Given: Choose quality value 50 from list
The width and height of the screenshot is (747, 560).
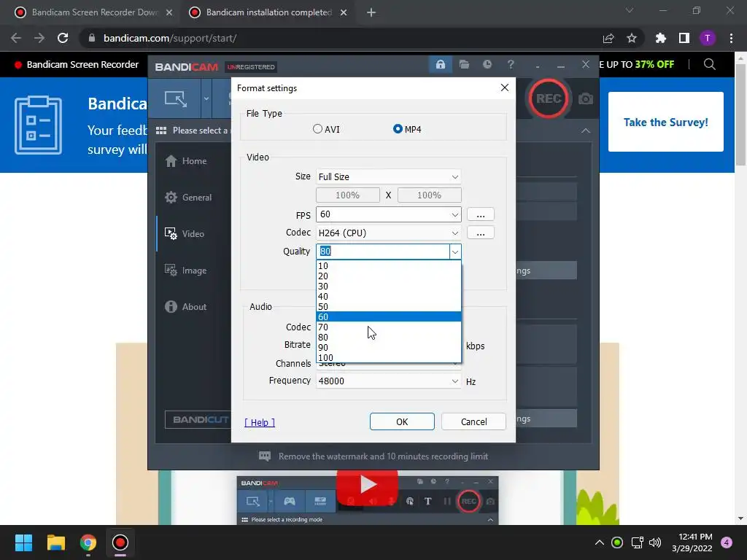Looking at the screenshot, I should pos(389,307).
